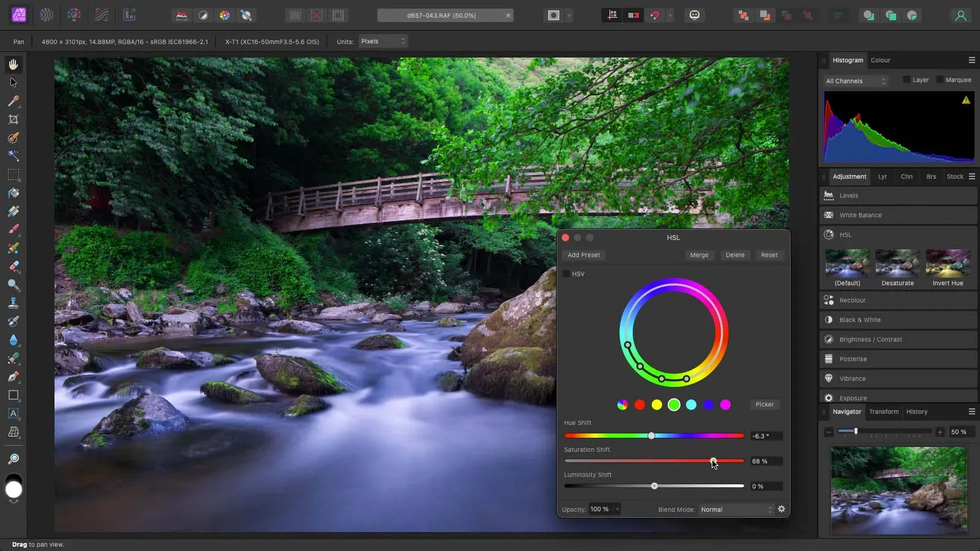The width and height of the screenshot is (980, 551).
Task: Tick the Marquee checkbox in Histogram
Action: tap(940, 80)
